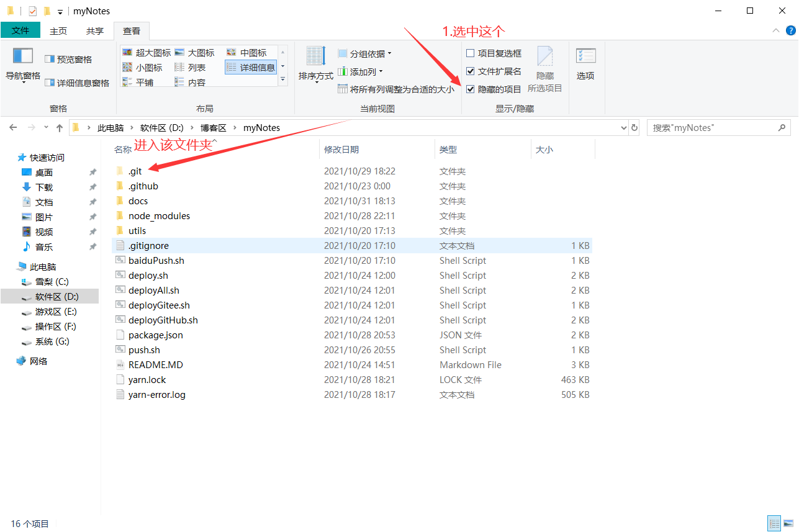Select Tiles (平铺) layout
This screenshot has width=799, height=532.
[x=138, y=82]
